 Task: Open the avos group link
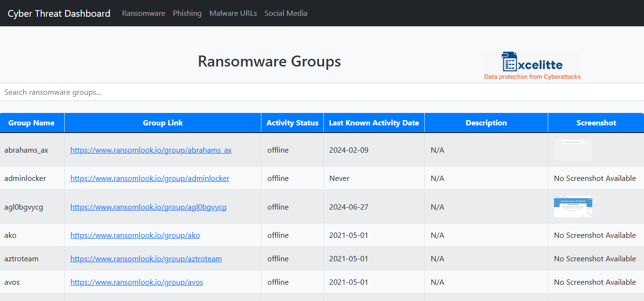pyautogui.click(x=136, y=282)
